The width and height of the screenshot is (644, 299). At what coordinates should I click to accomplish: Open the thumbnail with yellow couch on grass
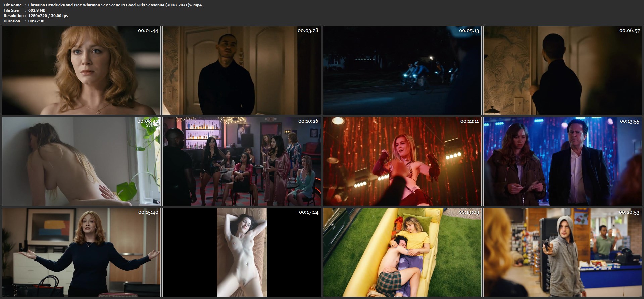tap(402, 252)
